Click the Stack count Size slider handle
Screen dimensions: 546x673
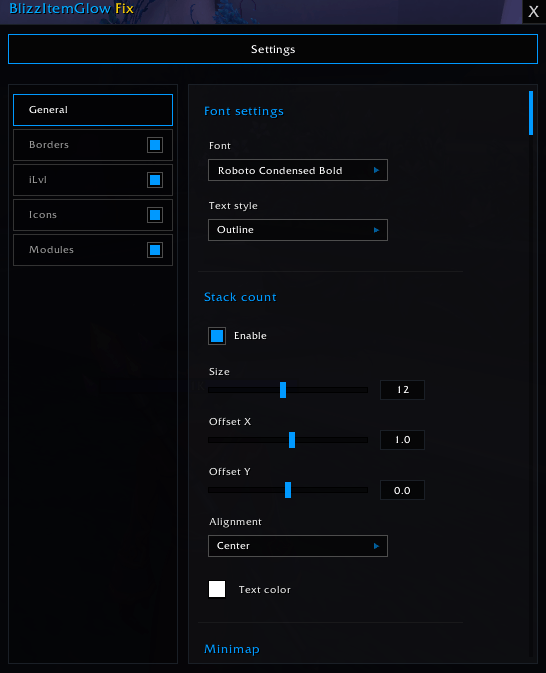click(x=283, y=390)
